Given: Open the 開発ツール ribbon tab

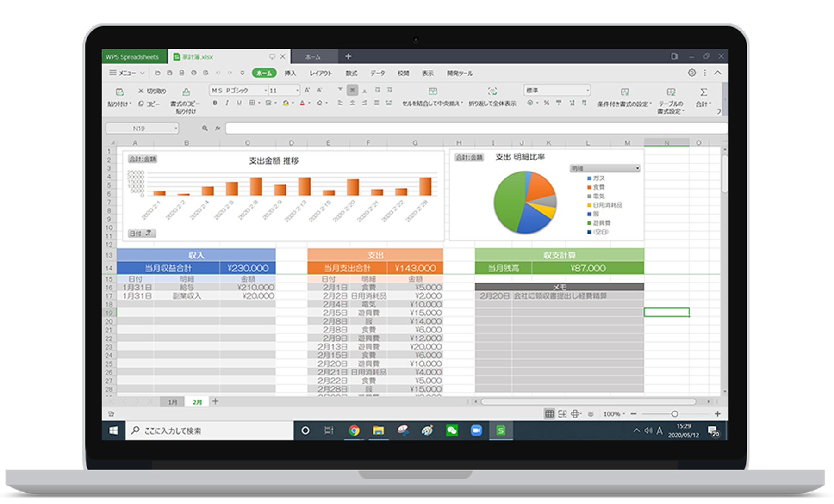Looking at the screenshot, I should click(460, 73).
